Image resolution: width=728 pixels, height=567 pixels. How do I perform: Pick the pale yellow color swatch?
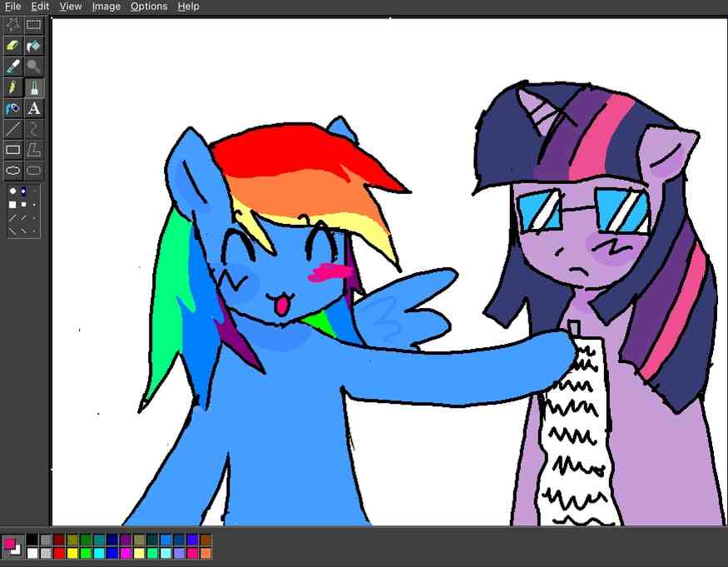pos(139,553)
